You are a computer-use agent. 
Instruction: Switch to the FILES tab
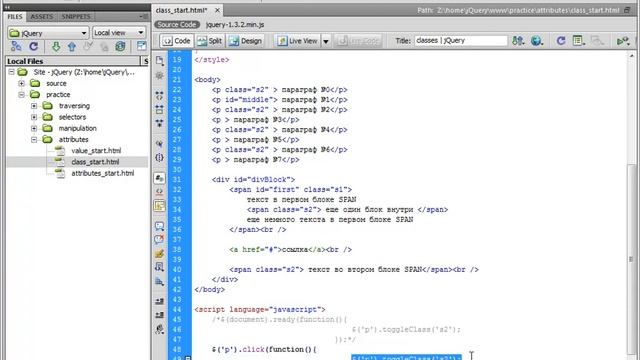(15, 17)
